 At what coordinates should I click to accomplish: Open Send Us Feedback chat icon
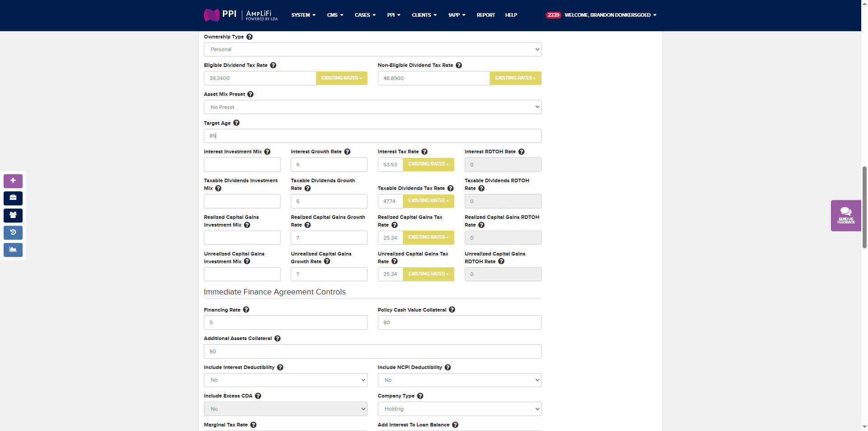click(x=846, y=216)
